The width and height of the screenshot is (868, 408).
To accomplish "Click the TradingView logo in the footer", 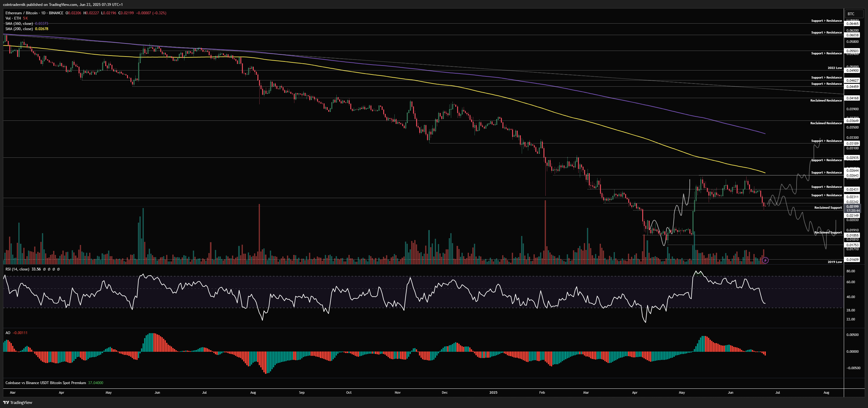I will 18,402.
